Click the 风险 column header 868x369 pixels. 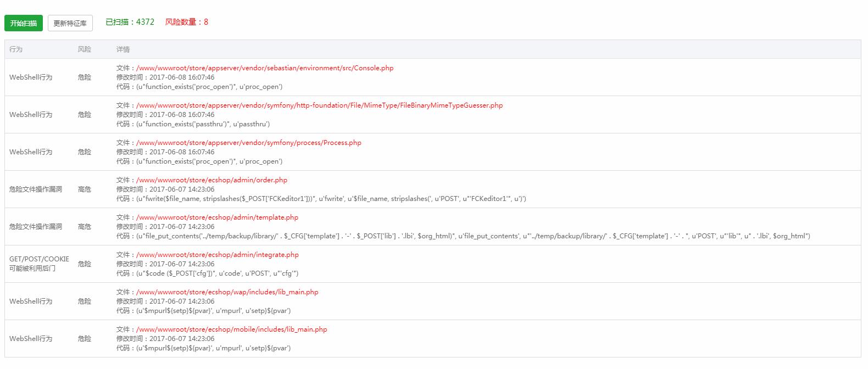pos(85,49)
